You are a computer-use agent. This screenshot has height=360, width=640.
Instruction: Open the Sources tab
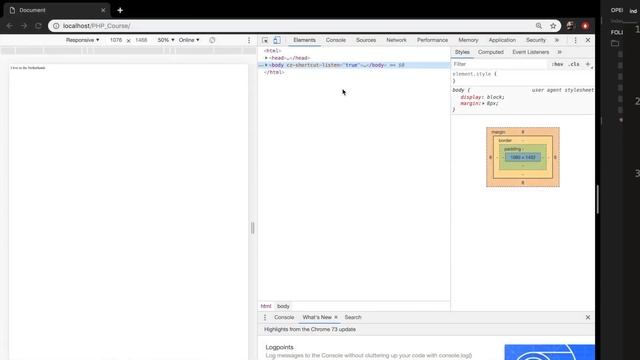coord(366,40)
